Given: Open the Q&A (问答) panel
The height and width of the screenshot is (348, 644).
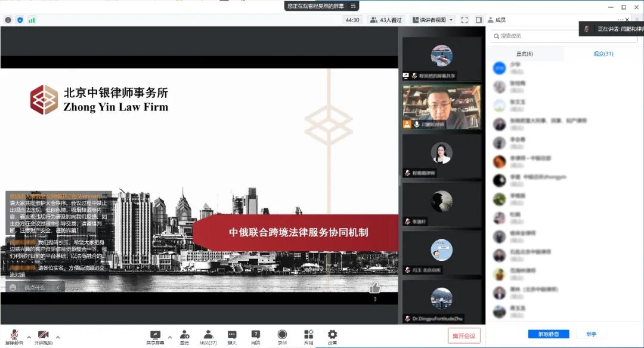Looking at the screenshot, I should coord(255,335).
